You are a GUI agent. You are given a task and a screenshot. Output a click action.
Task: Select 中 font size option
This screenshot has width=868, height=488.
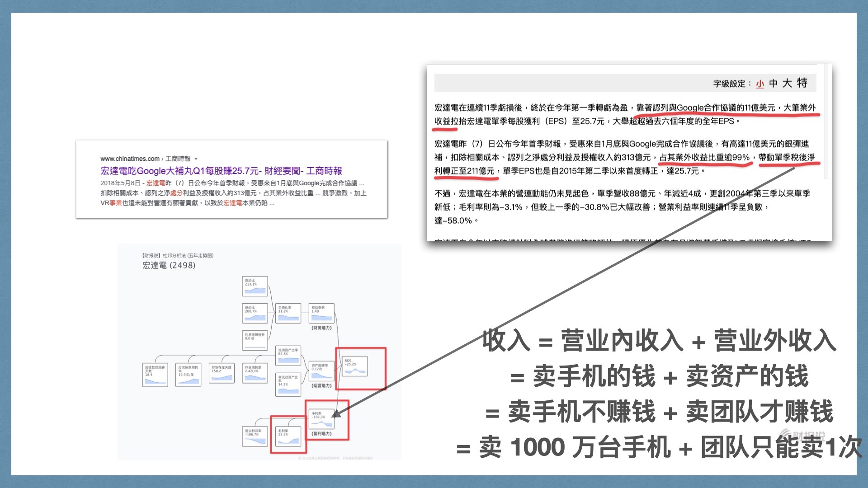pyautogui.click(x=774, y=84)
